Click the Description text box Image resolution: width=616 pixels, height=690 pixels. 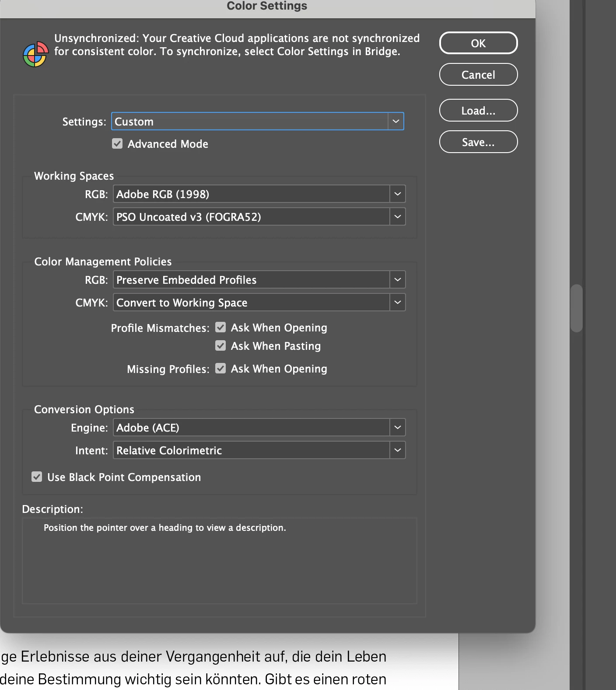coord(220,561)
